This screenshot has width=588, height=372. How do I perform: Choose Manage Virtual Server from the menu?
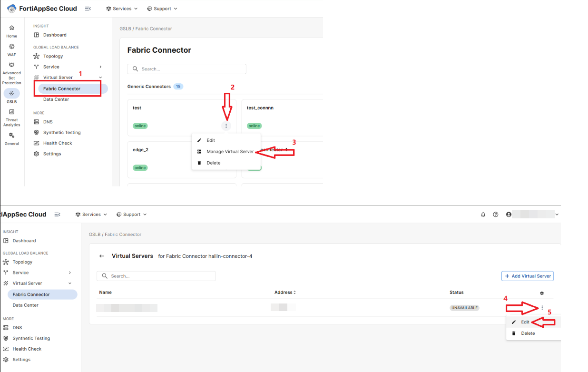click(230, 152)
